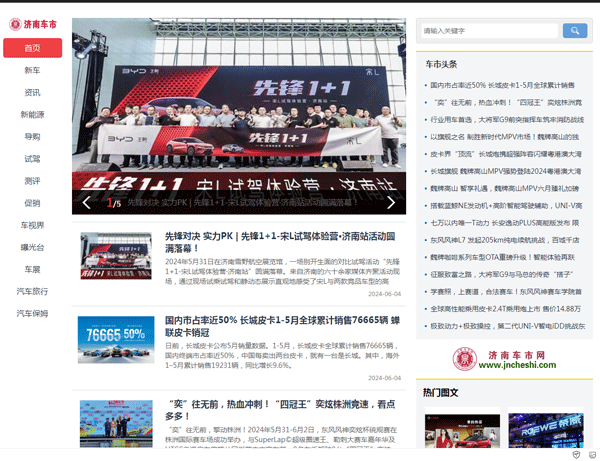Click the shield icon in the bottom bar
This screenshot has height=461, width=600.
(x=576, y=454)
